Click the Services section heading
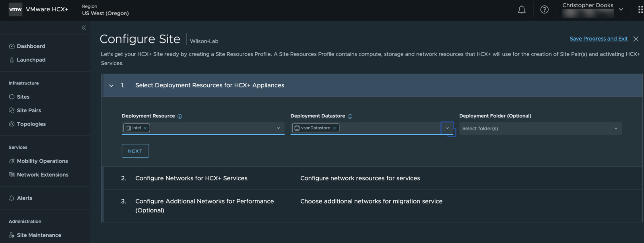 pyautogui.click(x=18, y=148)
